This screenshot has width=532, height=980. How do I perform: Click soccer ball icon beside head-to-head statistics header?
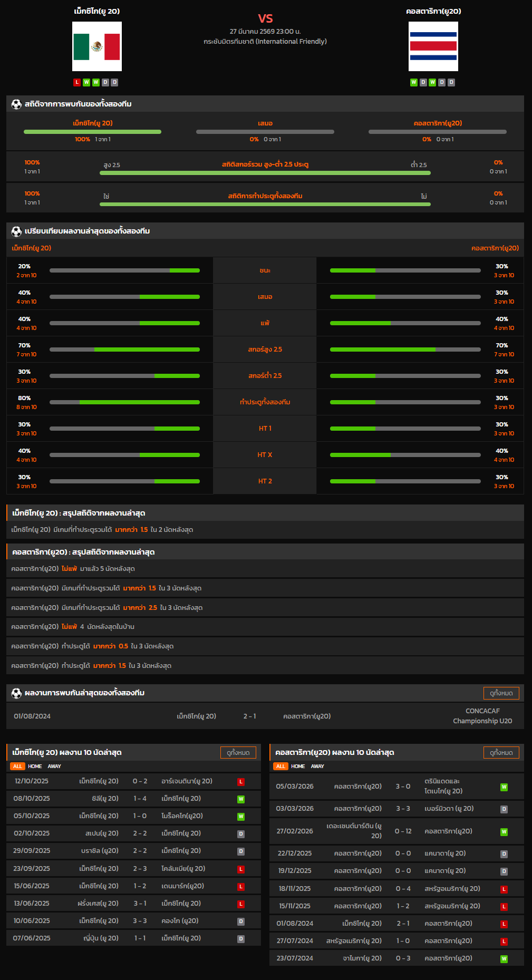16,104
